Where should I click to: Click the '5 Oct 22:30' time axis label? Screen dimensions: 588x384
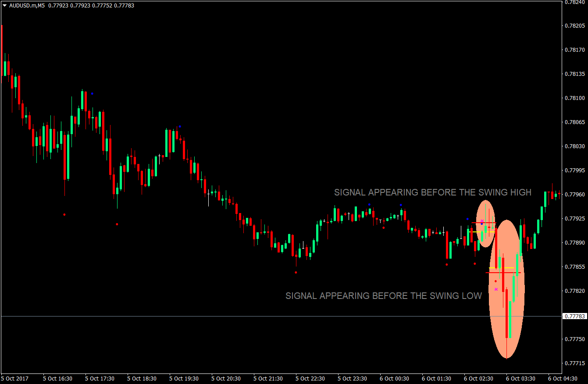310,378
